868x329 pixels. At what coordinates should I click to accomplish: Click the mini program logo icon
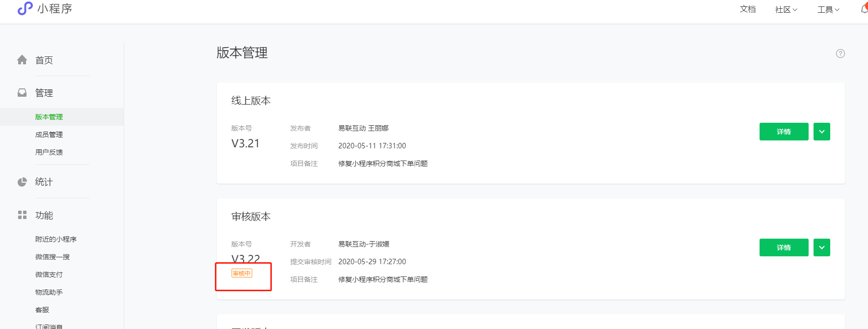(25, 8)
